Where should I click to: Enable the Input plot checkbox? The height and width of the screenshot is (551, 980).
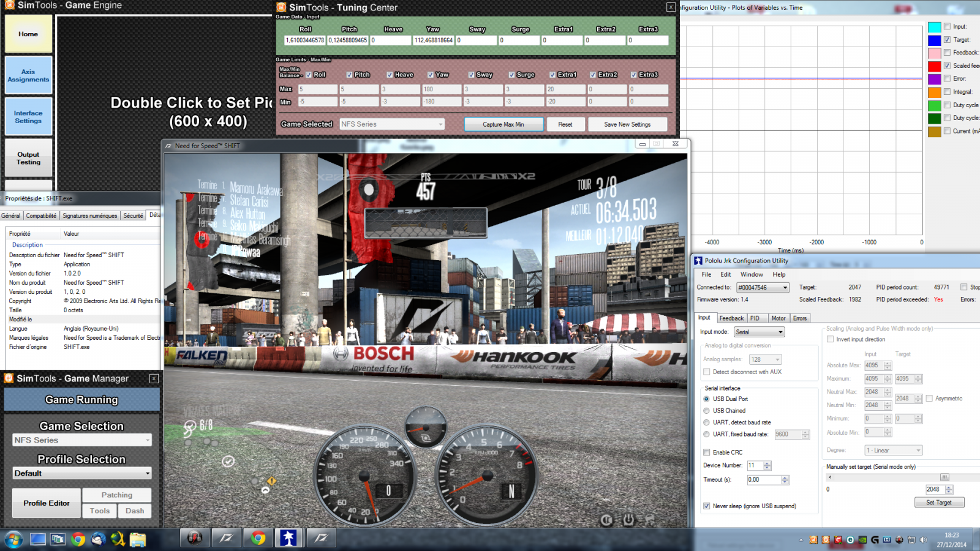tap(947, 26)
